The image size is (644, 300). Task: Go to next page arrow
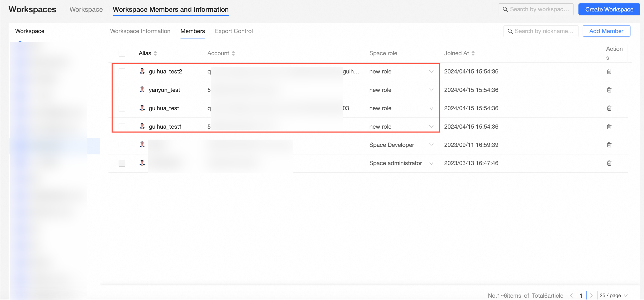point(591,295)
